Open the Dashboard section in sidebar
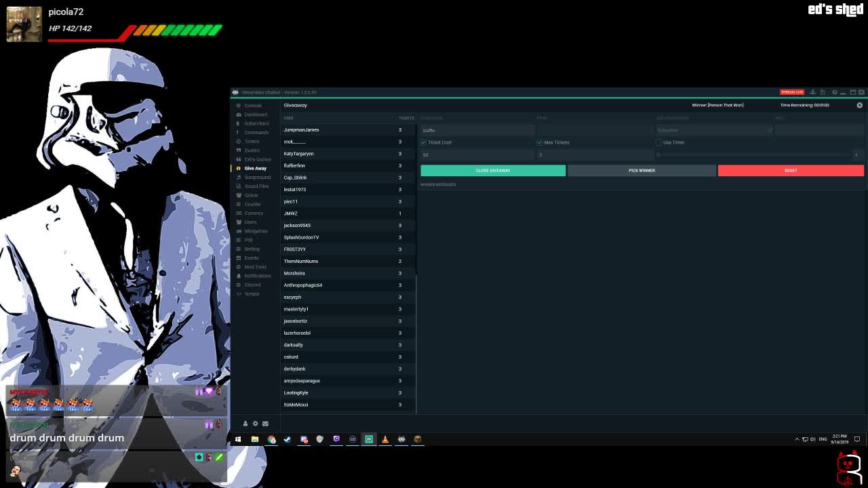 click(x=255, y=115)
